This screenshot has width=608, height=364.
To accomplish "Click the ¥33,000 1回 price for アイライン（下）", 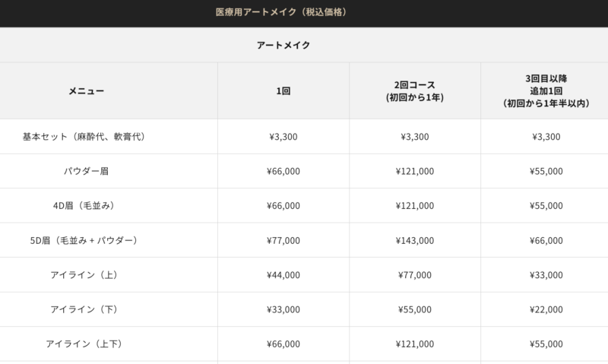I will click(x=284, y=309).
